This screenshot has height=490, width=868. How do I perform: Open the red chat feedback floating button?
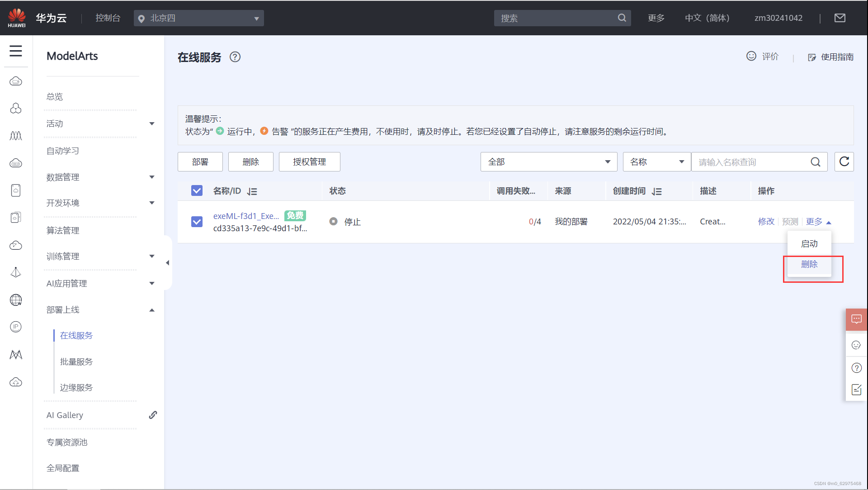(857, 319)
